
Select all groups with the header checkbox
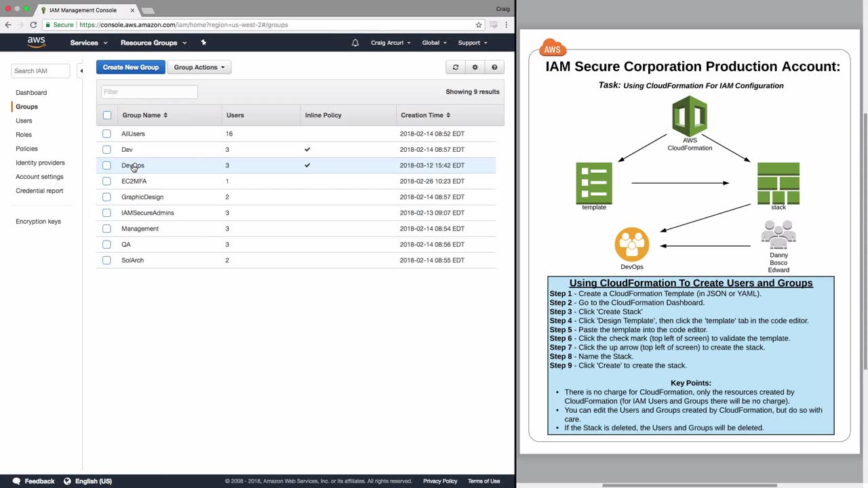tap(107, 115)
